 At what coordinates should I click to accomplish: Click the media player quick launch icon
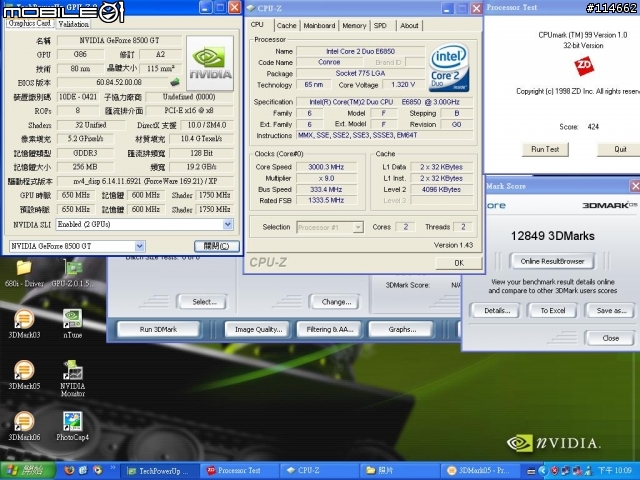(98, 470)
